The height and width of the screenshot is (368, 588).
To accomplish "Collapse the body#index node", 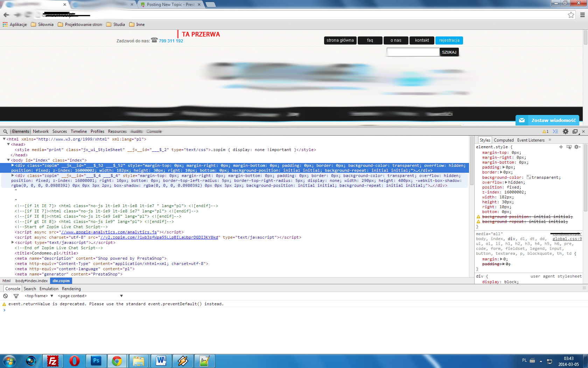I will click(x=8, y=160).
